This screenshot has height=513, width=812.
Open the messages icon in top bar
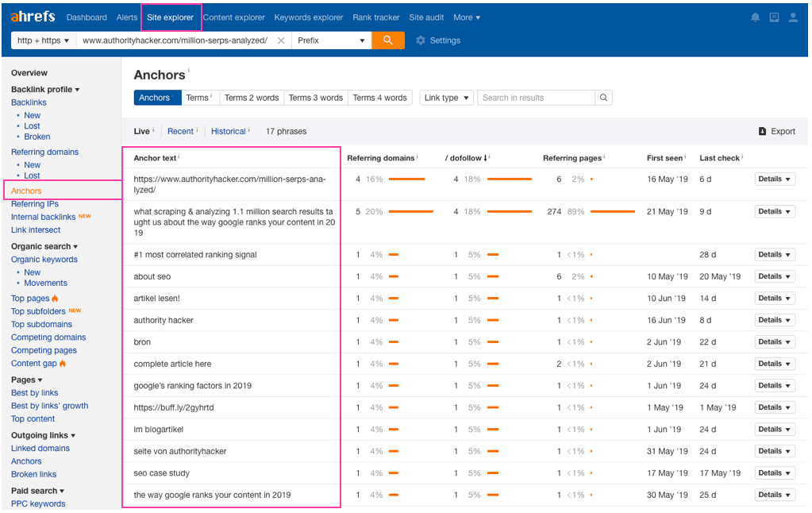pyautogui.click(x=774, y=17)
